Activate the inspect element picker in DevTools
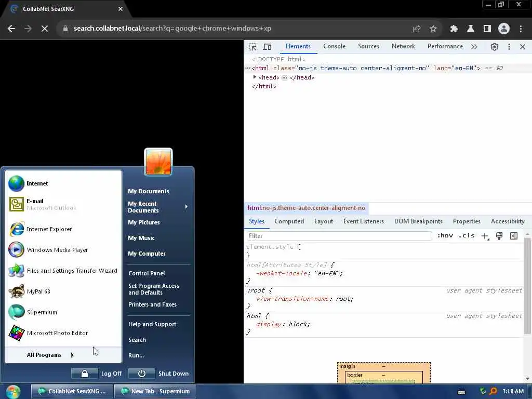 [x=252, y=47]
